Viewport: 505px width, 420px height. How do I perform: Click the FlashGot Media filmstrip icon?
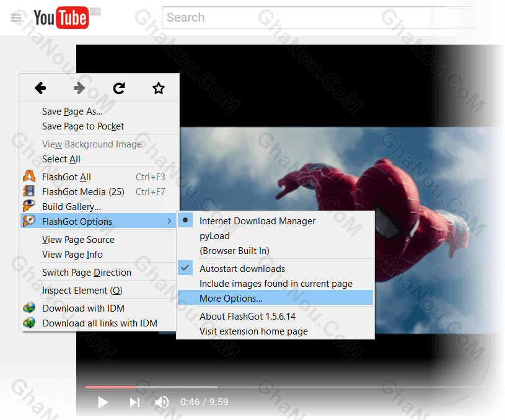point(29,191)
